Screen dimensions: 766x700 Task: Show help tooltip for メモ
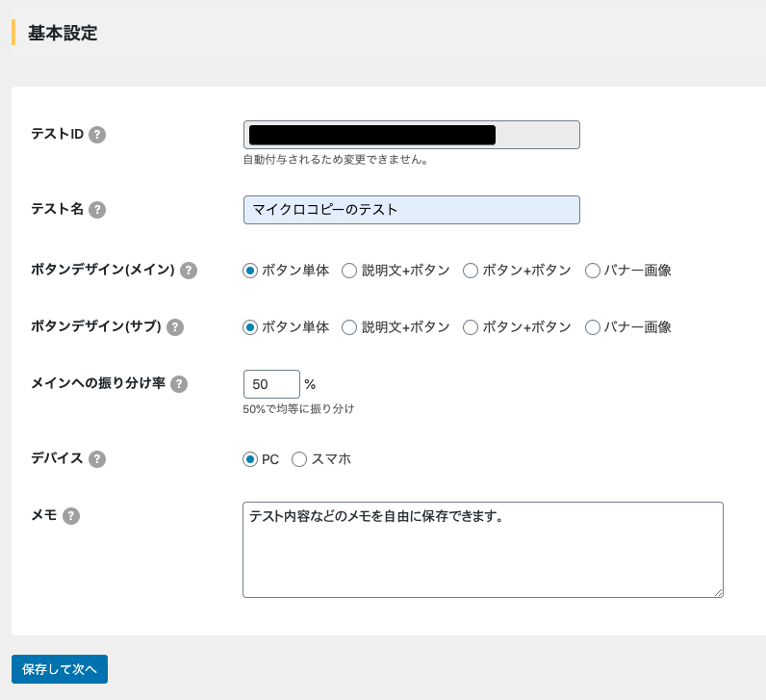pyautogui.click(x=71, y=516)
